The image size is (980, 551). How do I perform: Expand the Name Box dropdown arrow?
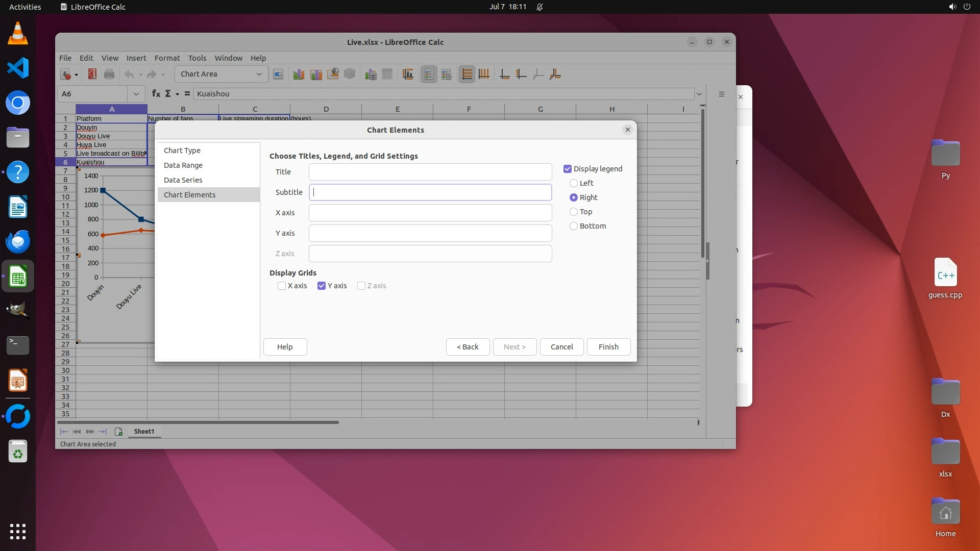136,94
